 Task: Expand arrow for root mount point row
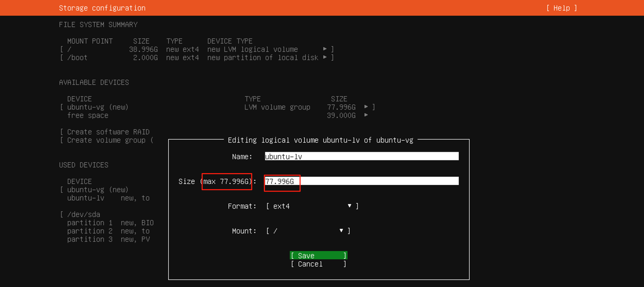(325, 49)
